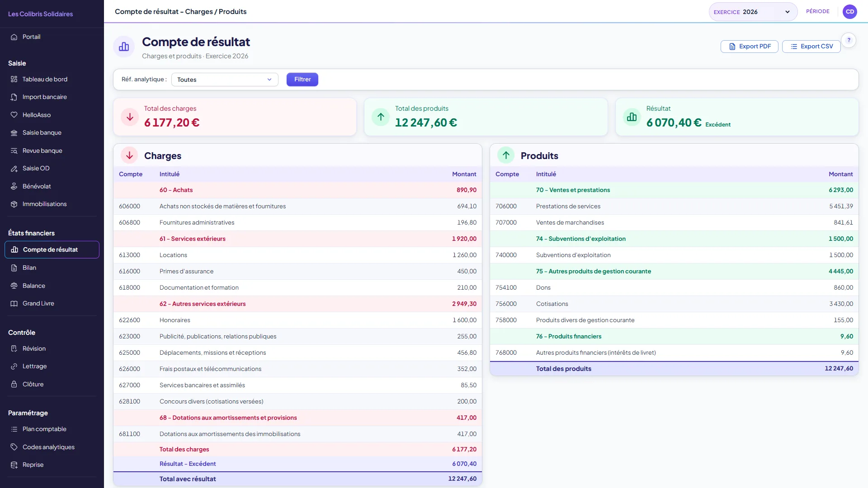The height and width of the screenshot is (488, 868).
Task: Click the Dotations aux amortissements des immobilisations row
Action: tap(297, 434)
